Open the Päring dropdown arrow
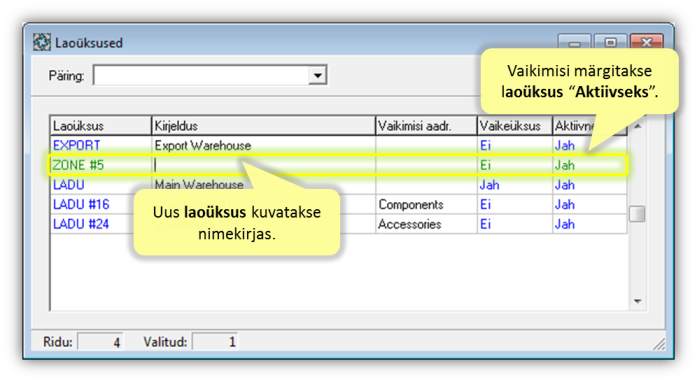697x382 pixels. click(x=317, y=75)
